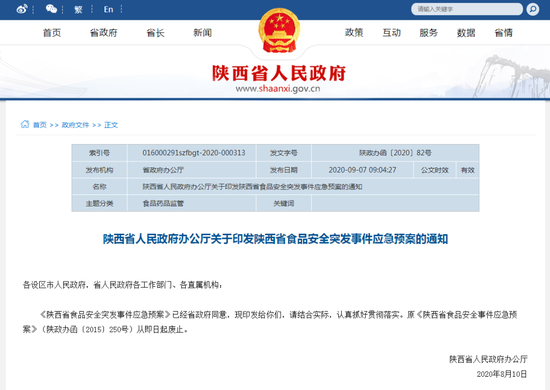
Task: Click the document name in table row
Action: click(252, 187)
